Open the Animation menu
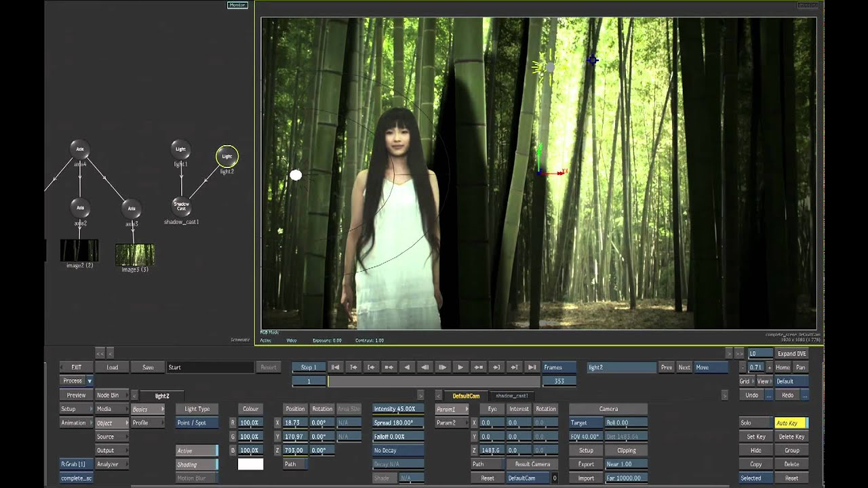 pos(76,423)
